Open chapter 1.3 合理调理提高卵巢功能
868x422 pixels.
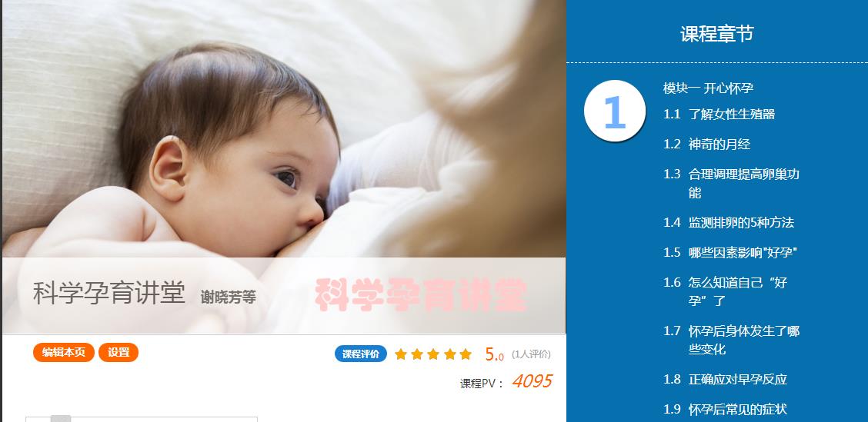731,183
